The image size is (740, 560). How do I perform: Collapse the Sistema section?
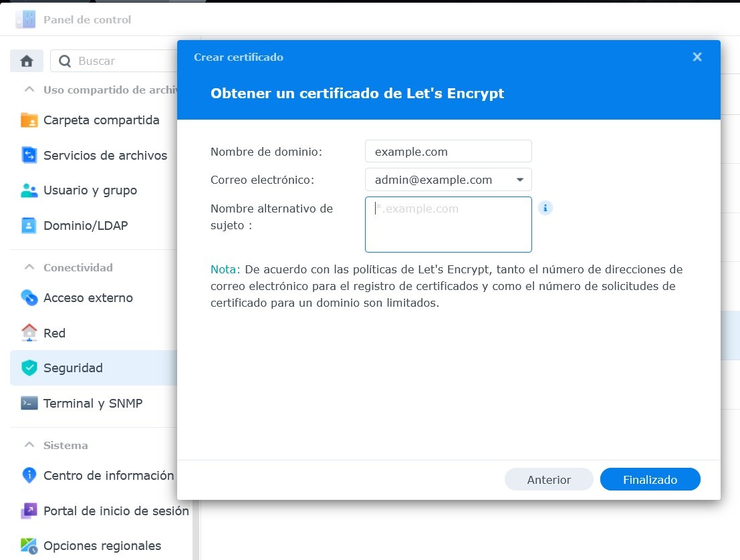tap(28, 445)
